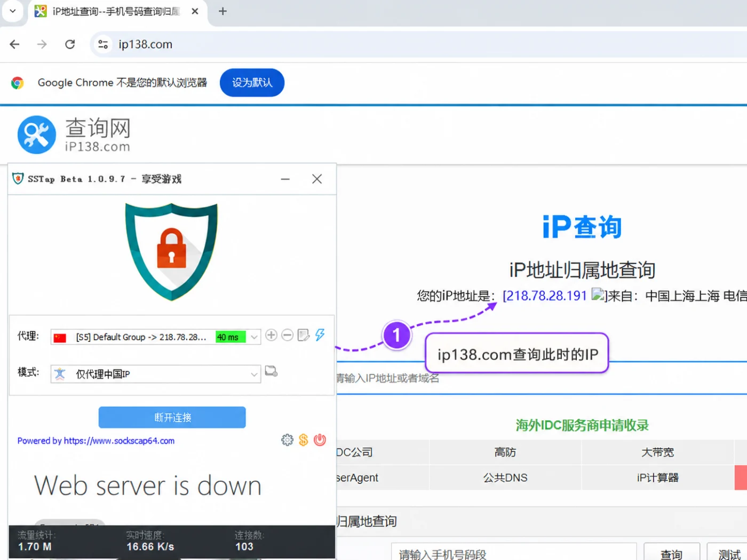Open the 海外IDC服务商申请收录 link

tap(582, 425)
